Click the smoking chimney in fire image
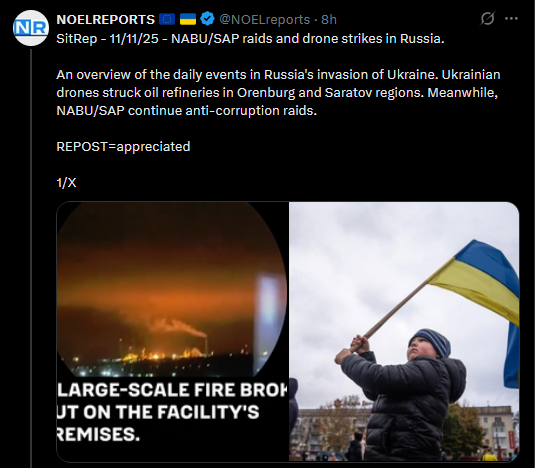Image resolution: width=535 pixels, height=468 pixels. [x=206, y=345]
